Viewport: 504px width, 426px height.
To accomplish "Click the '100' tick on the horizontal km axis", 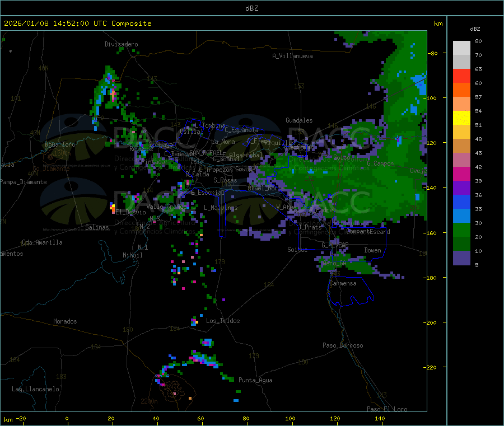I will (x=290, y=419).
